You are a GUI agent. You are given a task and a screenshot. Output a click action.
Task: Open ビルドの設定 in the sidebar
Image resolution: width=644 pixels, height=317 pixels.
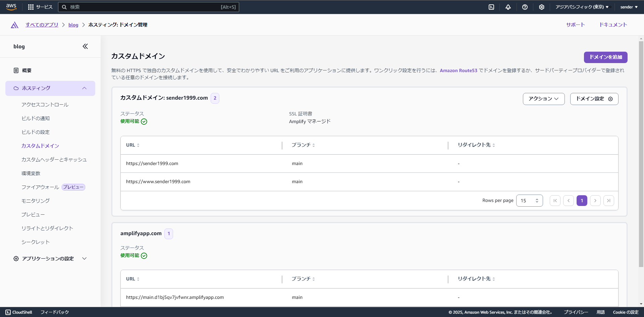tap(36, 132)
